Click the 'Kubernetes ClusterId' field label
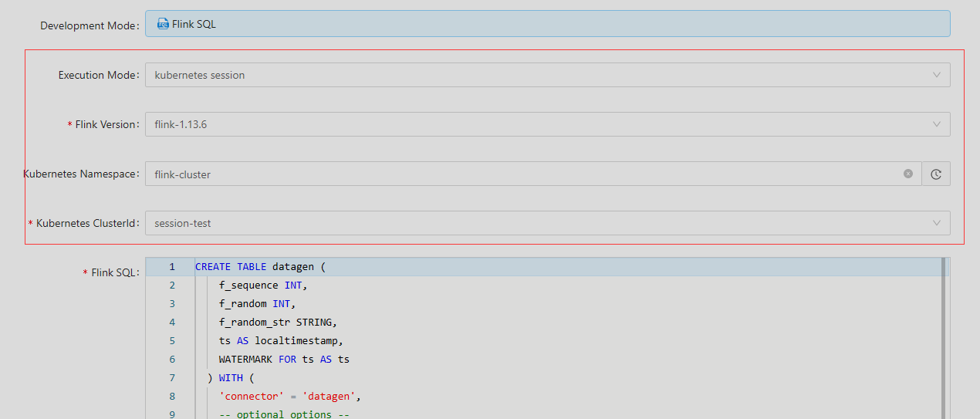980x419 pixels. [87, 223]
